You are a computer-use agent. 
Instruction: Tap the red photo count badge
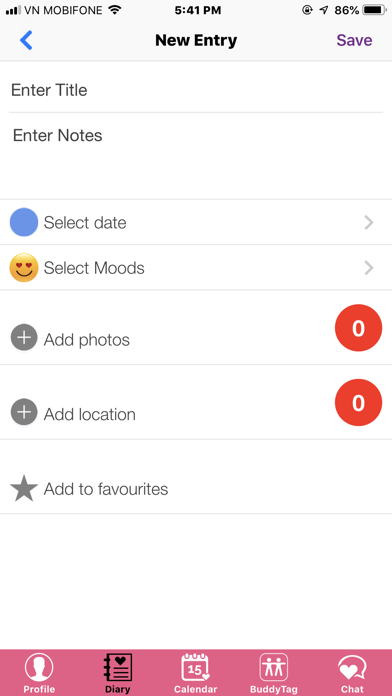358,328
